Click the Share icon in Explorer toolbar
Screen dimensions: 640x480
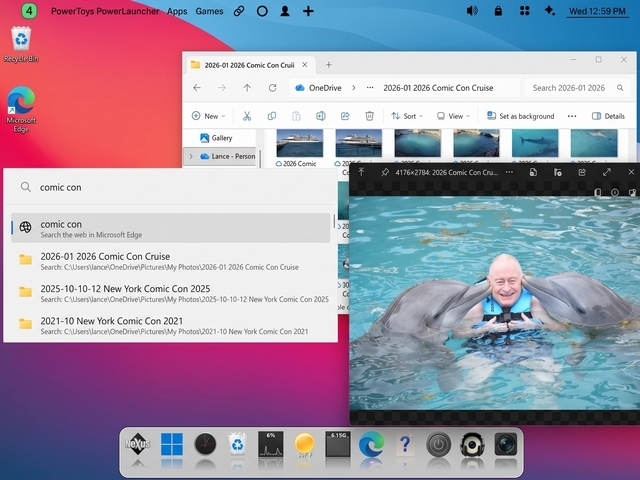tap(345, 116)
